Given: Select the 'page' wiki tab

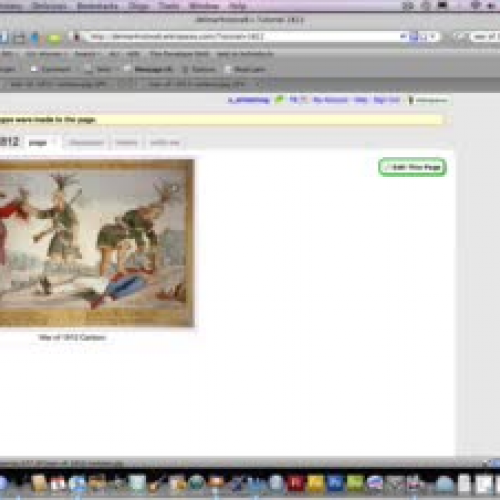Looking at the screenshot, I should (x=42, y=143).
